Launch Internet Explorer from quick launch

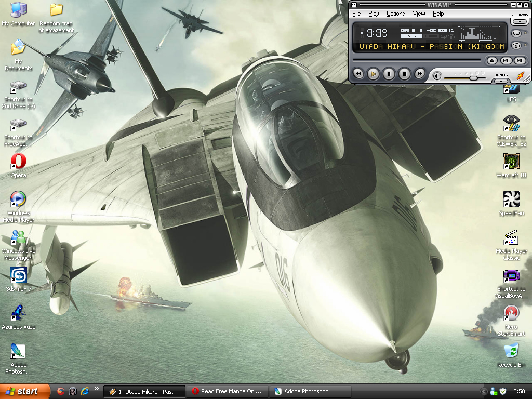tap(85, 391)
